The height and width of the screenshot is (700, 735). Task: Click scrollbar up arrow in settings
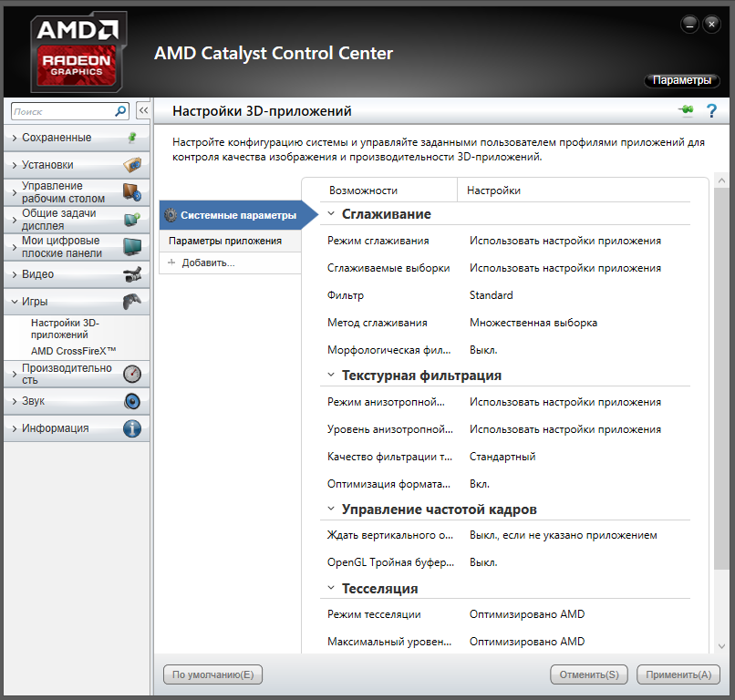[721, 180]
